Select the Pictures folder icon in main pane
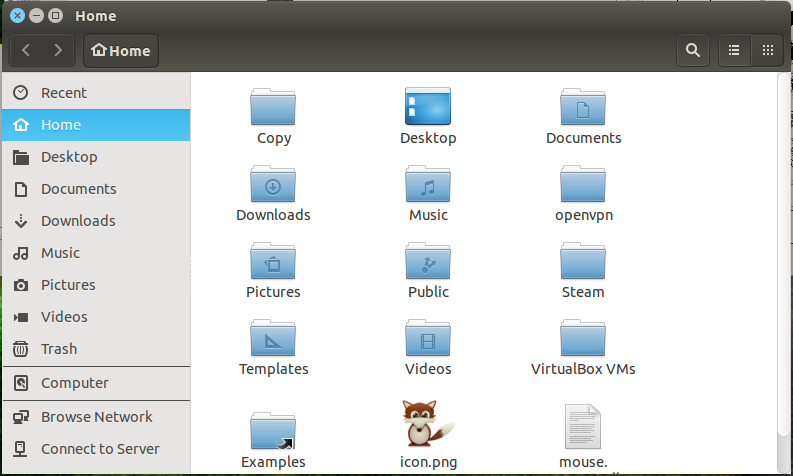The width and height of the screenshot is (793, 476). coord(273,261)
